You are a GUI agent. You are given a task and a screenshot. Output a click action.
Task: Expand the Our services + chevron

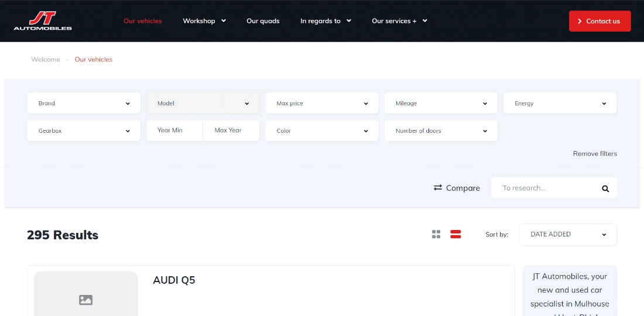425,21
